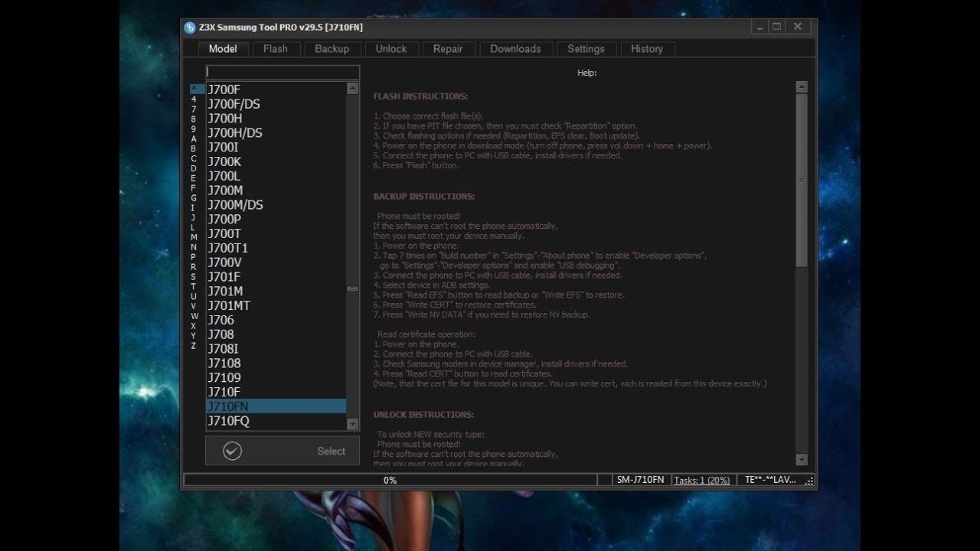
Task: Pick model J700I
Action: (276, 147)
